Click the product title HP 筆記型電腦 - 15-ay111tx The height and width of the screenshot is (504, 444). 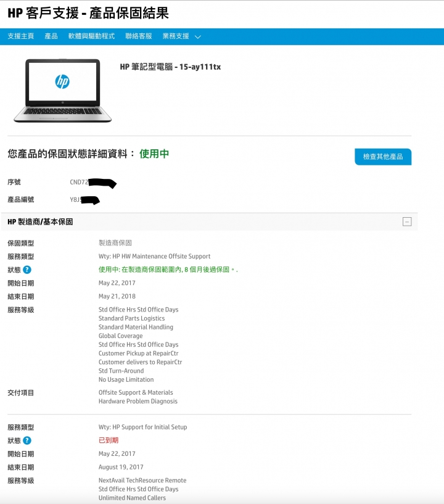pos(170,67)
